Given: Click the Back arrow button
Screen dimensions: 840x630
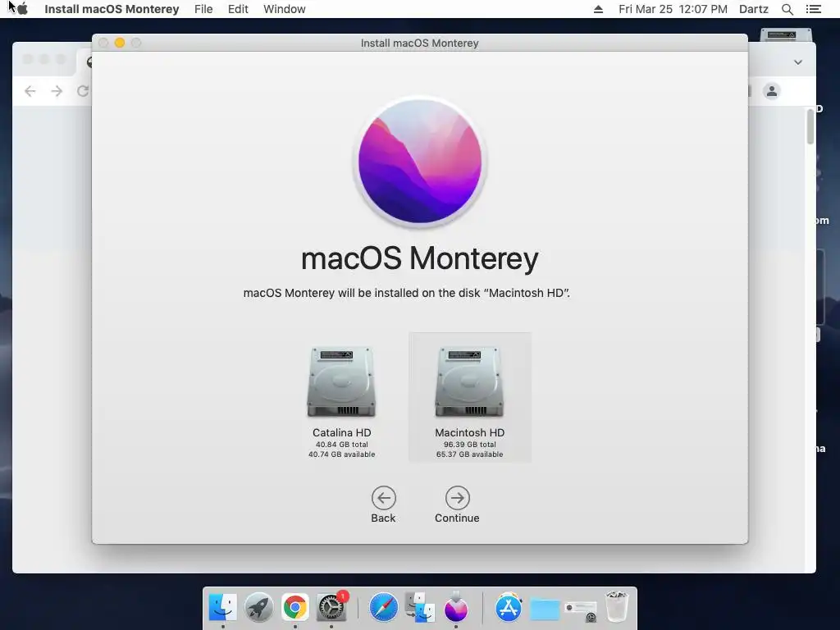Looking at the screenshot, I should [x=384, y=498].
